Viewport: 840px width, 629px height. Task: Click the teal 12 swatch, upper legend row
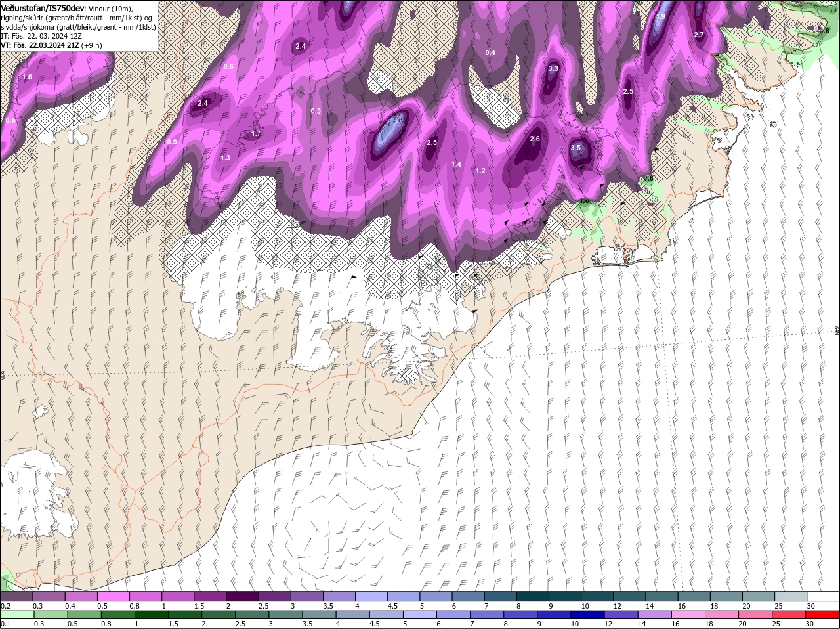click(x=629, y=596)
